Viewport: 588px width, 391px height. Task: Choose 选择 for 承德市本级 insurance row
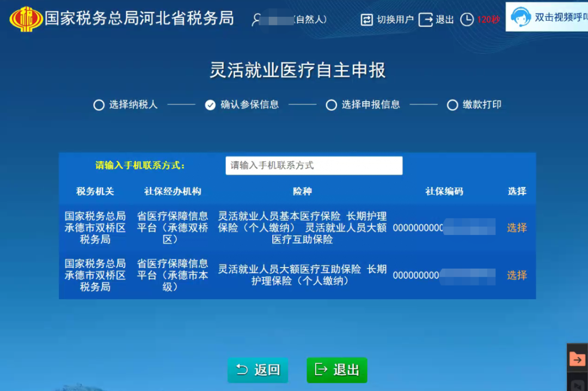[517, 275]
